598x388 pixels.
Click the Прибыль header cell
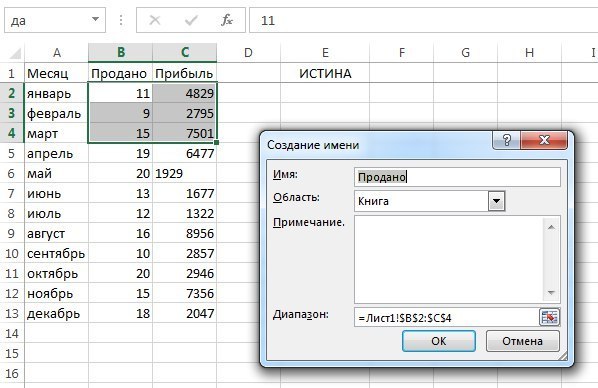click(185, 73)
